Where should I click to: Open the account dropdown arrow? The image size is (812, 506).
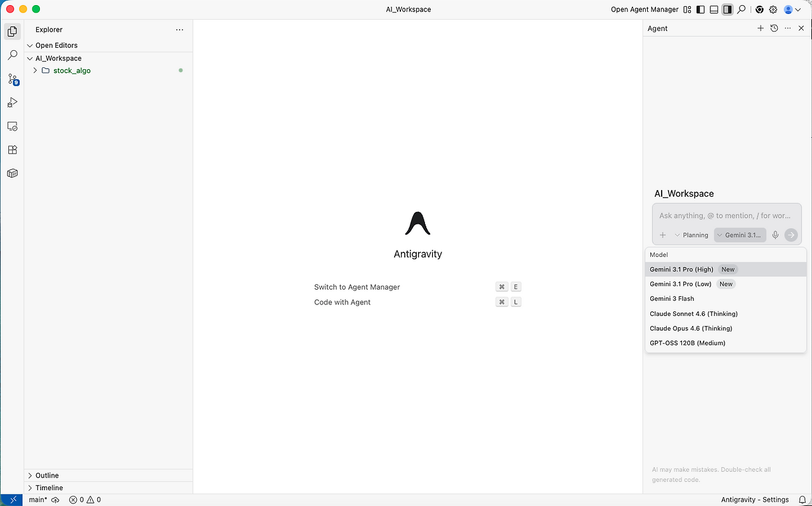pos(797,10)
